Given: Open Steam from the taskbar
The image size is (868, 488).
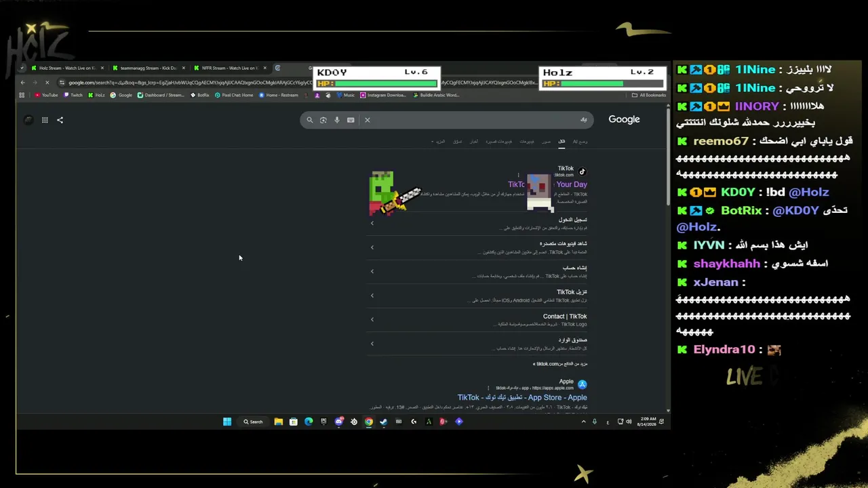Looking at the screenshot, I should click(383, 422).
